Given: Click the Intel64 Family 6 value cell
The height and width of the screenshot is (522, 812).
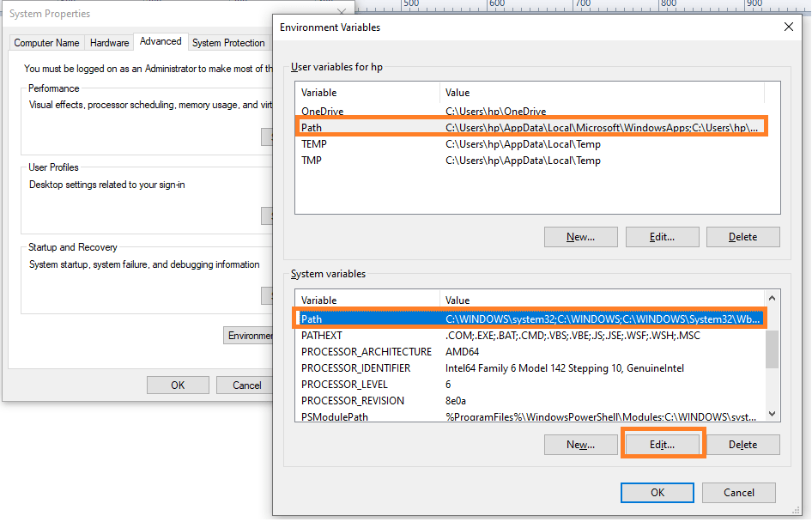Looking at the screenshot, I should click(565, 368).
